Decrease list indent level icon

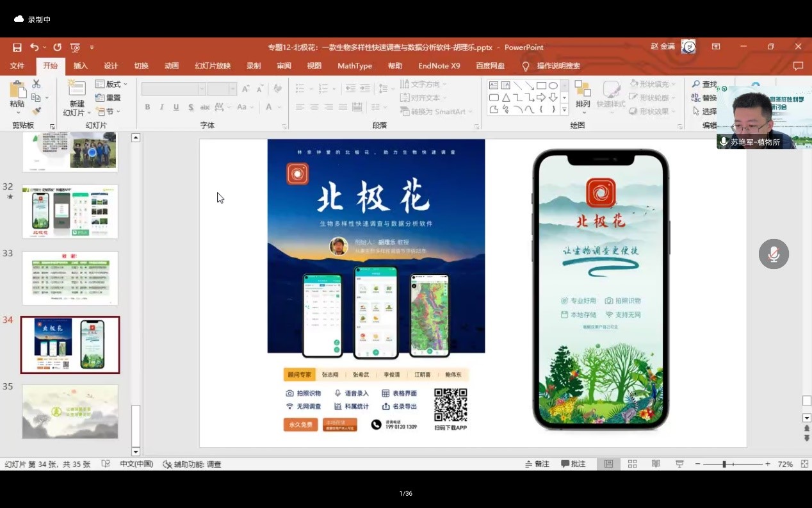click(350, 89)
